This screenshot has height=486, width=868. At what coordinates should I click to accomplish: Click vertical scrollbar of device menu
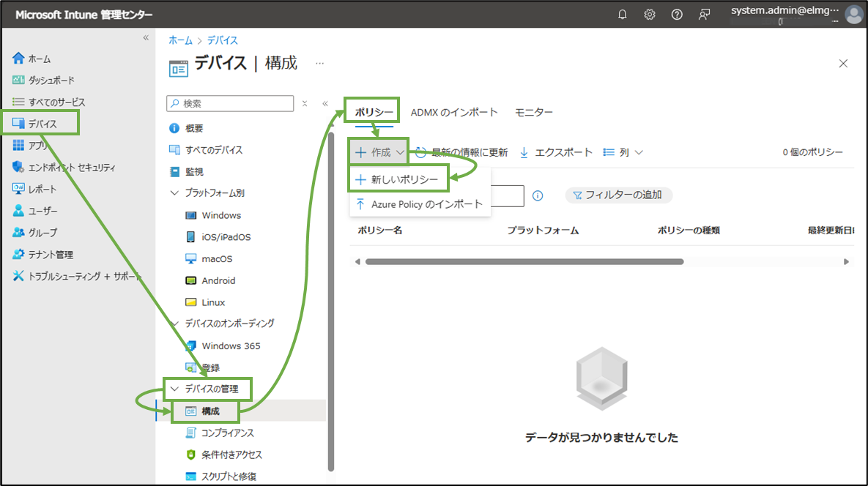[x=331, y=302]
